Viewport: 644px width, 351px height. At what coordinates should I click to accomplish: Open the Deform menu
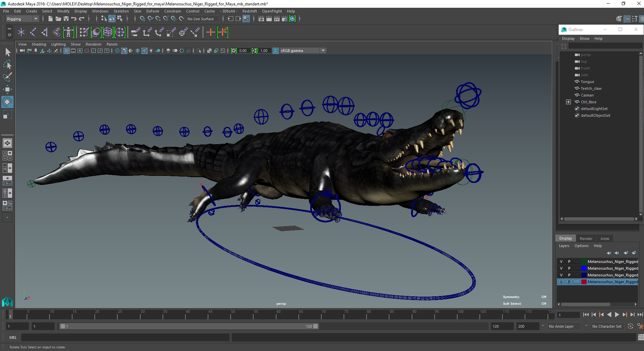152,11
